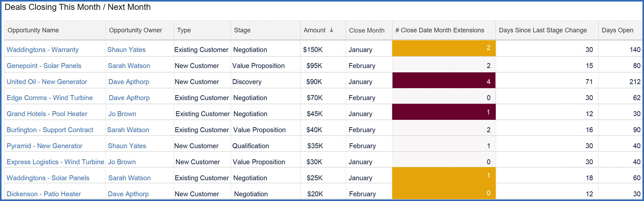Open Pyramid - New Generator opportunity

click(44, 146)
